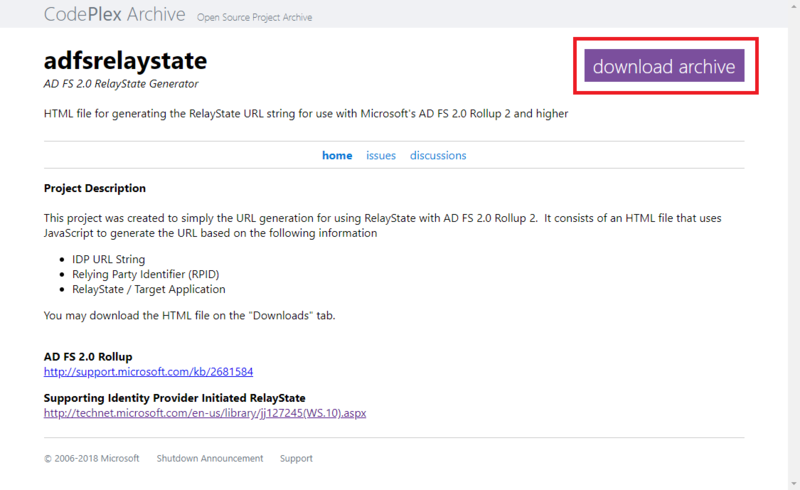Click the 'IDP URL String' list item
The width and height of the screenshot is (800, 490).
(108, 259)
